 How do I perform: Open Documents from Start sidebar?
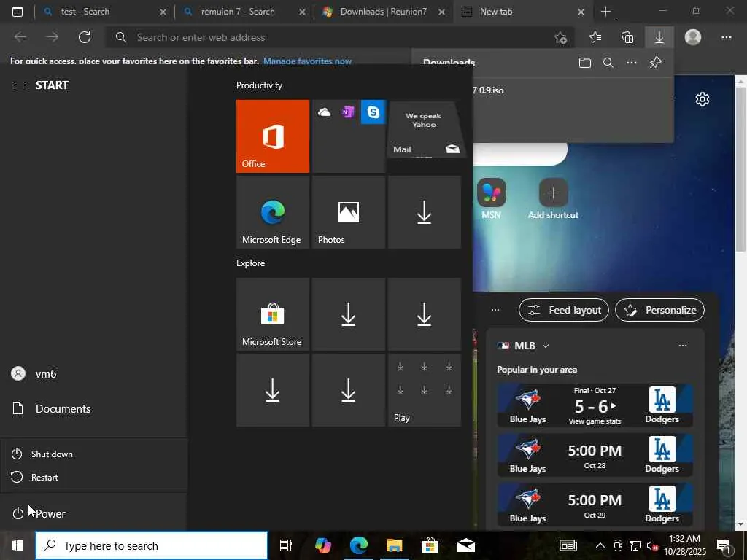point(93,408)
